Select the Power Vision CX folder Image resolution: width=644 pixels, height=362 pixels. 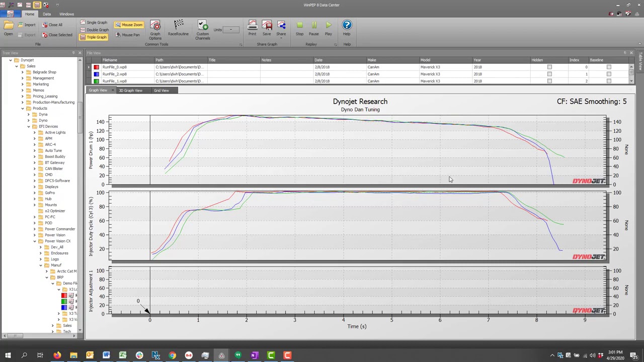(x=57, y=241)
